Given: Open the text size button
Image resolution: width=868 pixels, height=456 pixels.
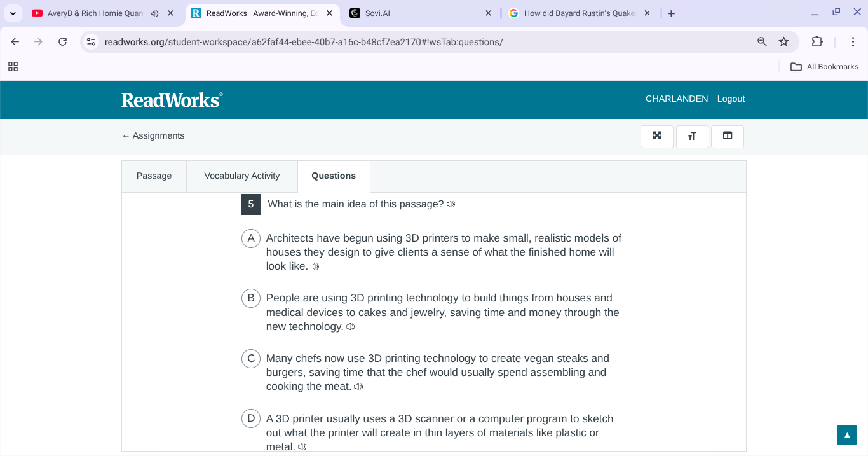Looking at the screenshot, I should click(693, 136).
